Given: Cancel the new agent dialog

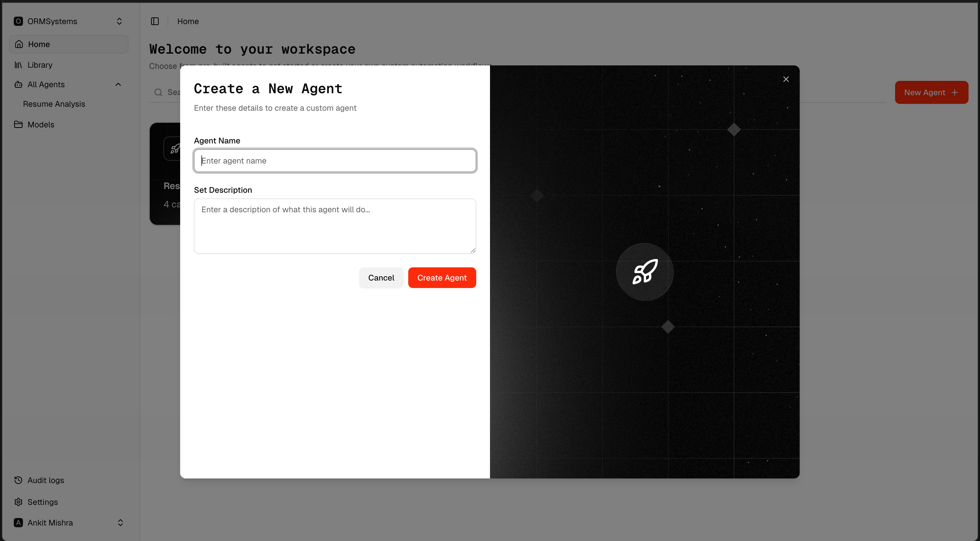Looking at the screenshot, I should point(381,278).
